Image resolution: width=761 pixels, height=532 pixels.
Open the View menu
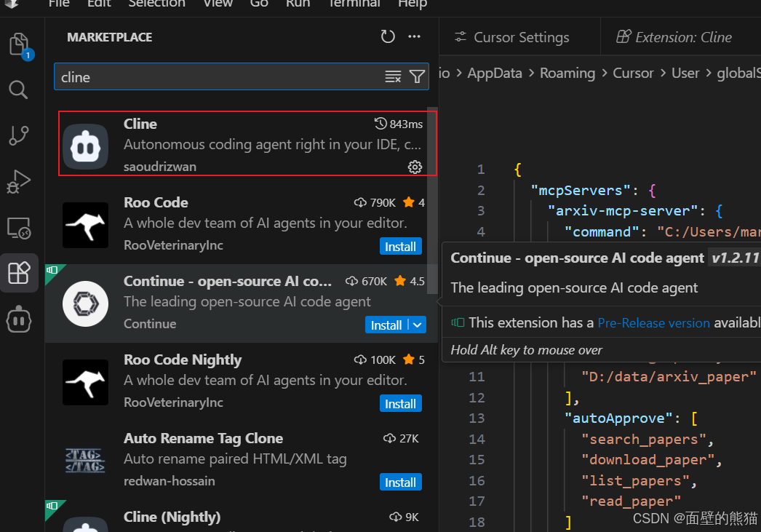point(218,4)
